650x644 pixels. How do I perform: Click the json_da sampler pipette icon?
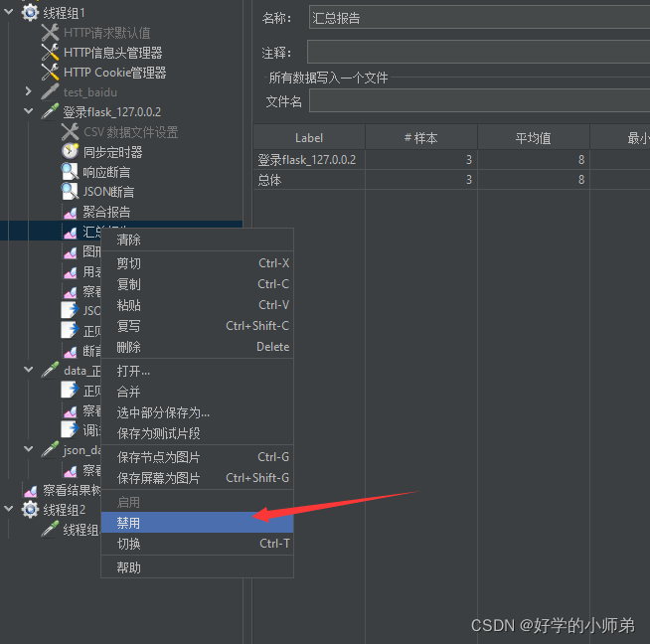50,449
